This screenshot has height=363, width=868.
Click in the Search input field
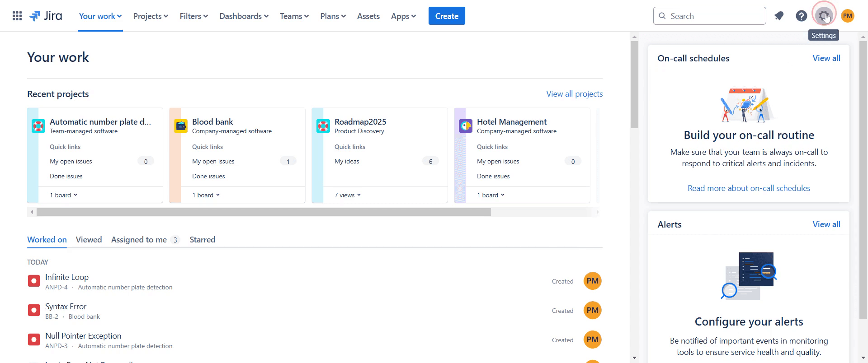tap(709, 16)
